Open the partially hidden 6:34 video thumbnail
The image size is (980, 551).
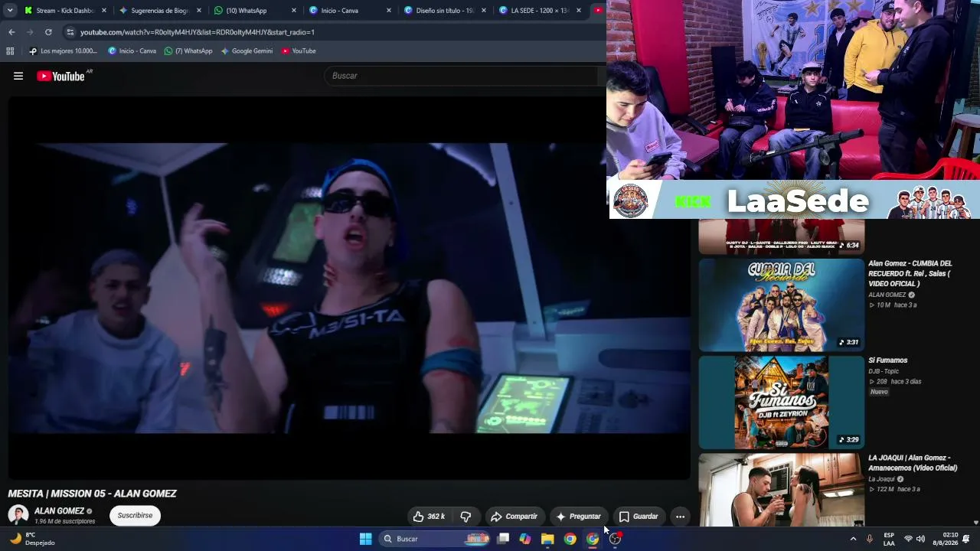coord(781,236)
